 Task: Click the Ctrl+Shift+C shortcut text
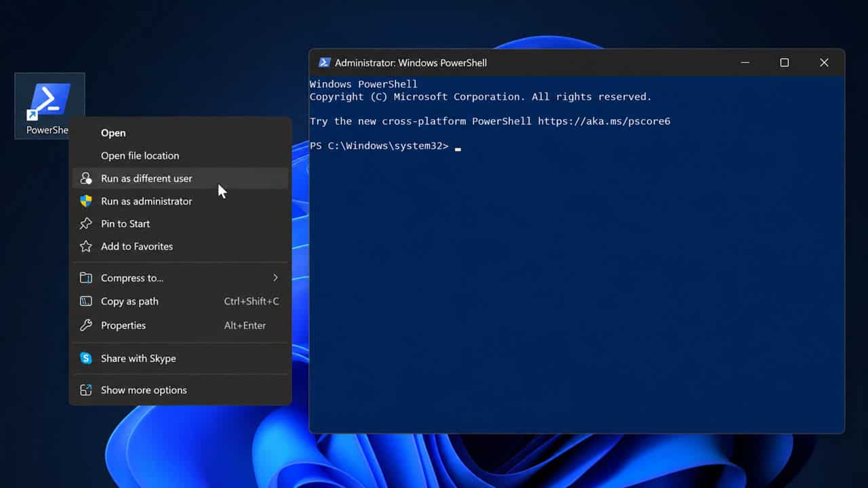[252, 302]
